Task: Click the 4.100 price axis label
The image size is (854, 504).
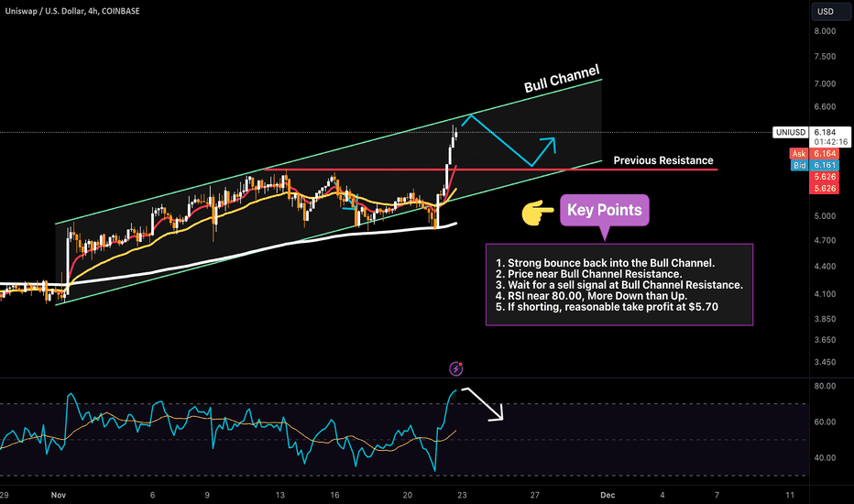Action: point(825,294)
